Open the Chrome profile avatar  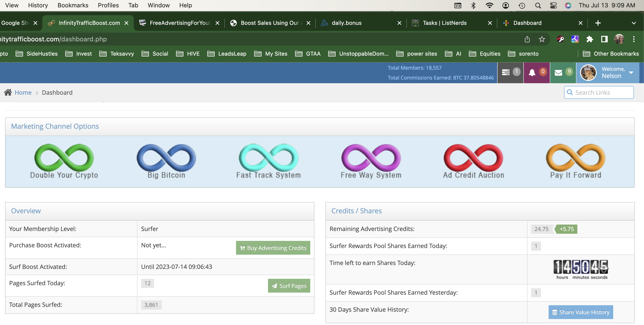619,39
